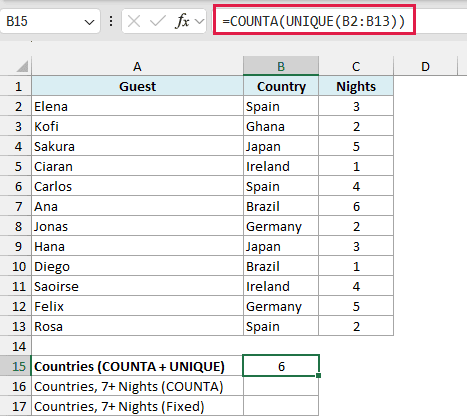Screen dimensions: 467x416
Task: Cancel formula entry with the X icon
Action: 134,22
